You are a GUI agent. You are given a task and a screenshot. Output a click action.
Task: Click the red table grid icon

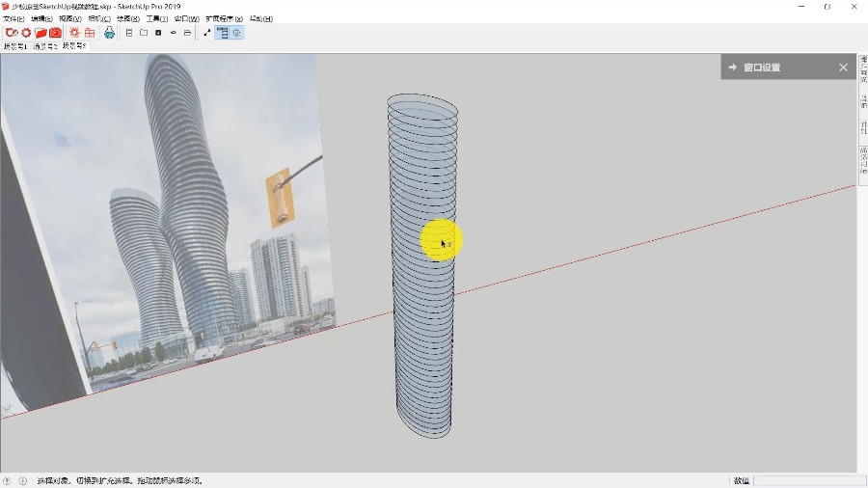coord(90,33)
